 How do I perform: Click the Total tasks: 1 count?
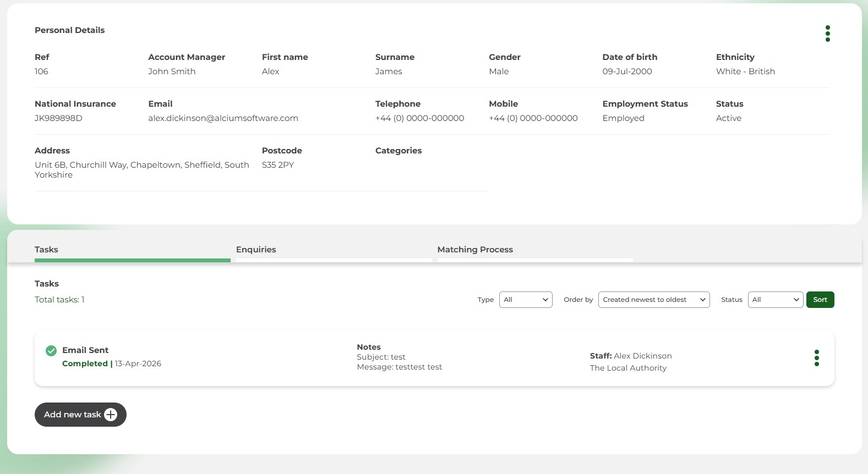tap(59, 300)
